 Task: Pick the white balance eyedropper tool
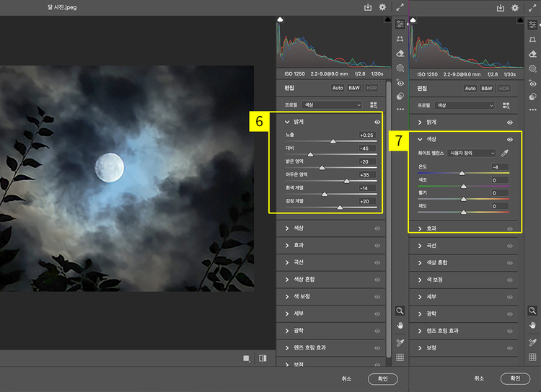505,153
